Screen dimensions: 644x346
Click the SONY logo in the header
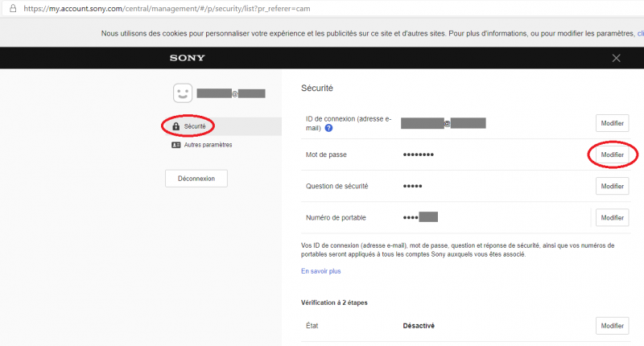[x=187, y=58]
